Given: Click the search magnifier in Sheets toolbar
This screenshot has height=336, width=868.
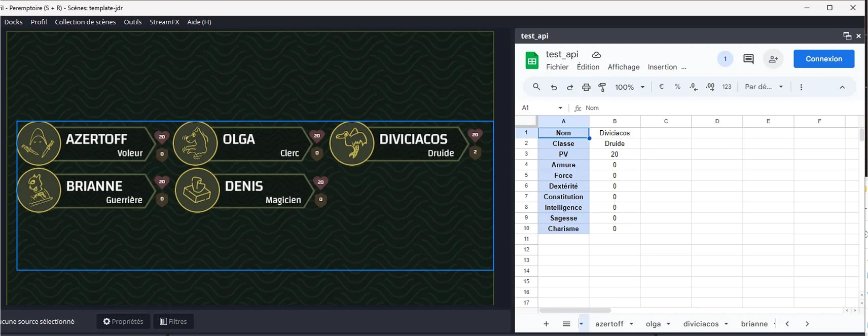Looking at the screenshot, I should click(536, 87).
